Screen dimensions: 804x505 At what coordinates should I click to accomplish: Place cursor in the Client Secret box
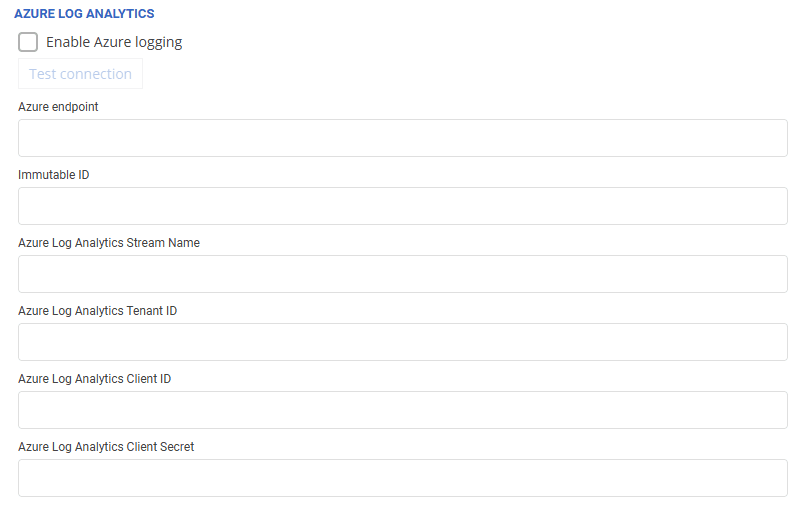point(402,478)
